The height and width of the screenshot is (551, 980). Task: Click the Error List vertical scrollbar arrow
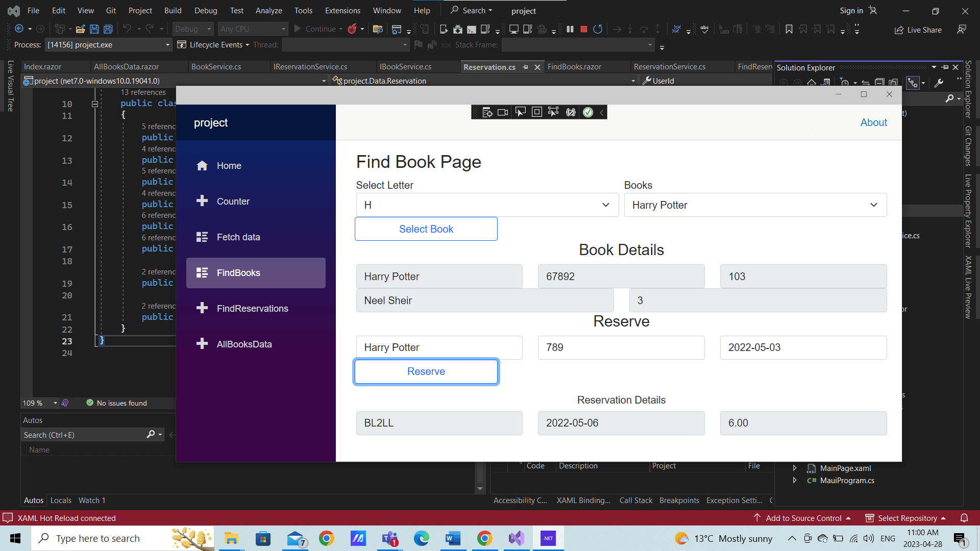click(480, 489)
